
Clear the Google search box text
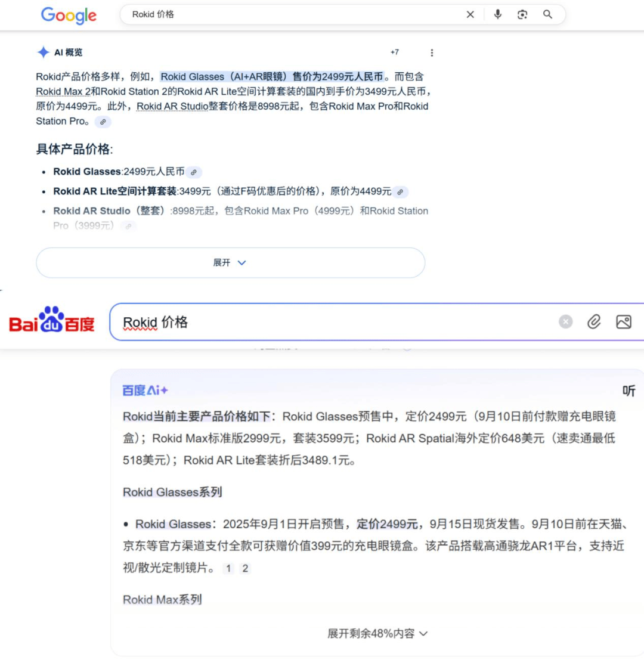tap(470, 15)
